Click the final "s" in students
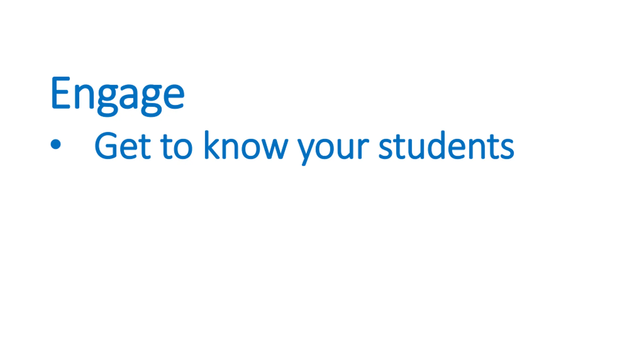Screen dimensions: 644x362 pos(507,149)
